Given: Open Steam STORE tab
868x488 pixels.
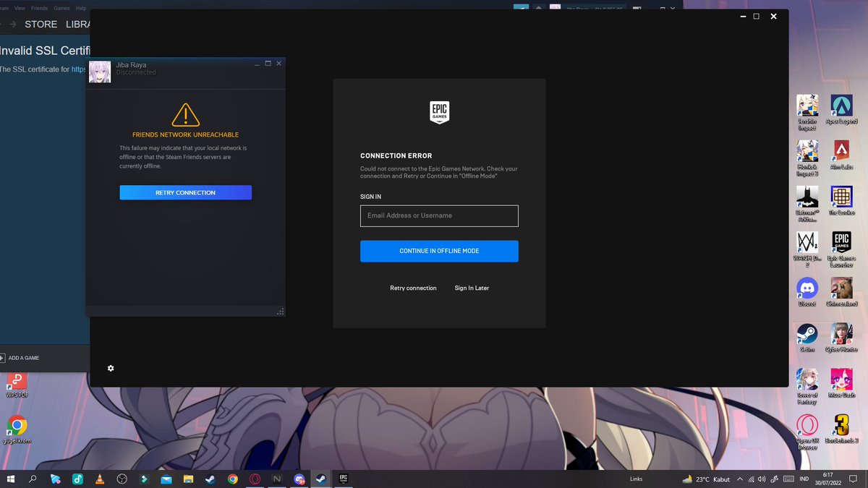Looking at the screenshot, I should pos(41,24).
